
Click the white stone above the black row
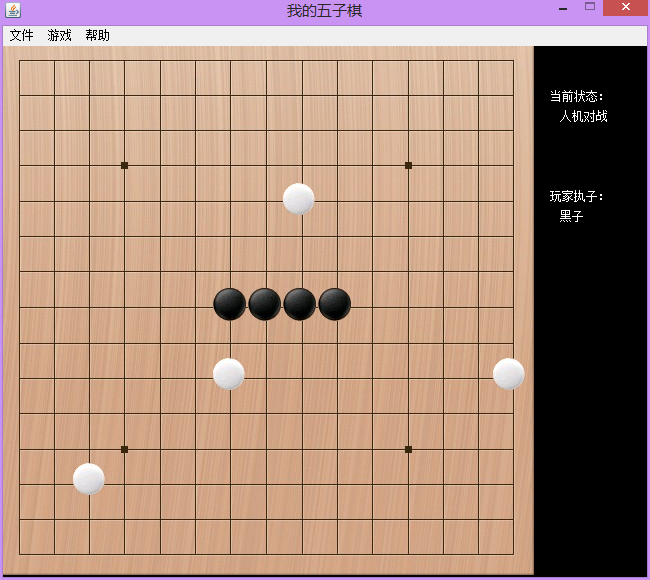pos(298,199)
